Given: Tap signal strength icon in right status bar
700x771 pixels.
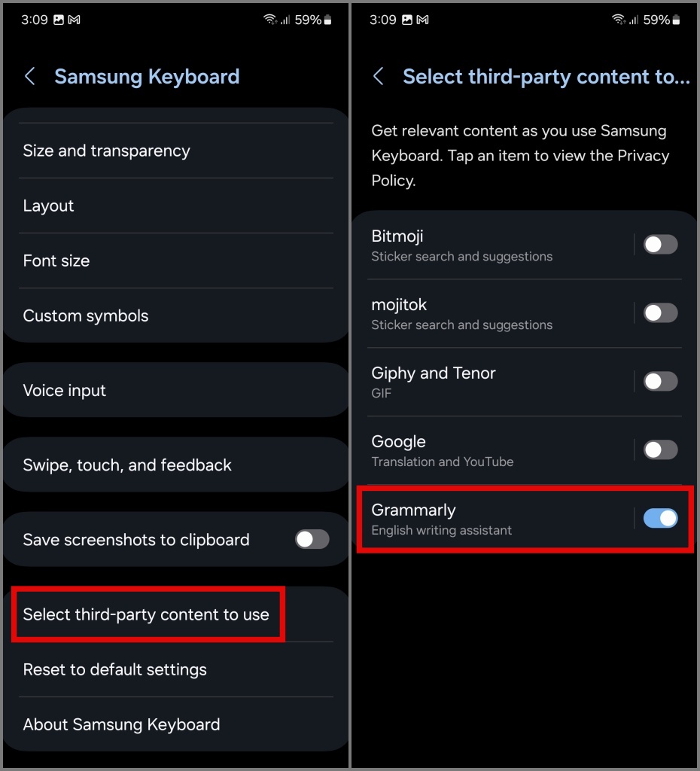Looking at the screenshot, I should pyautogui.click(x=634, y=20).
